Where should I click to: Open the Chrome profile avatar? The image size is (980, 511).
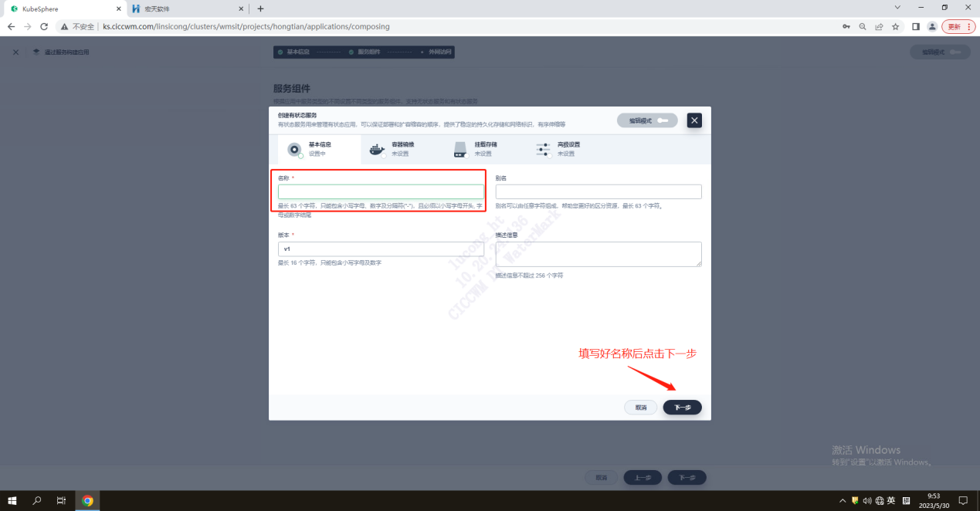click(932, 26)
